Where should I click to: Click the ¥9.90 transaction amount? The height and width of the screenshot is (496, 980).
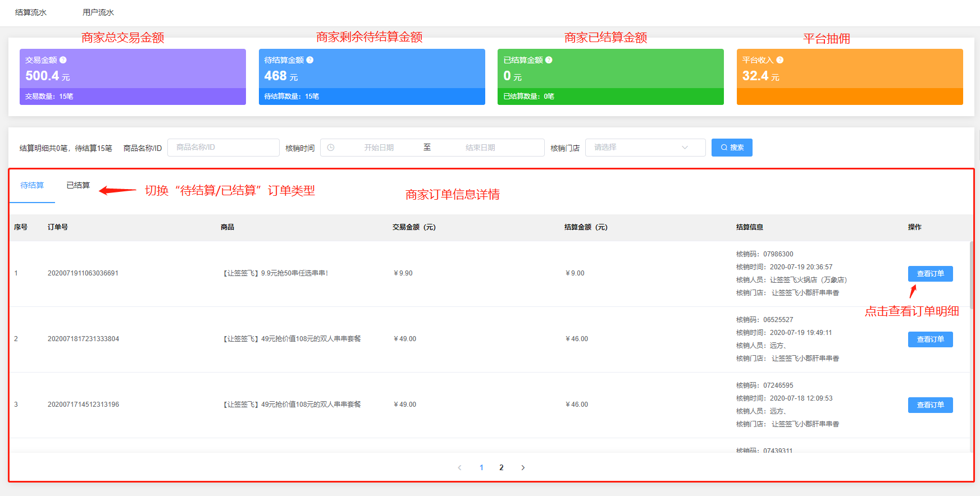403,273
